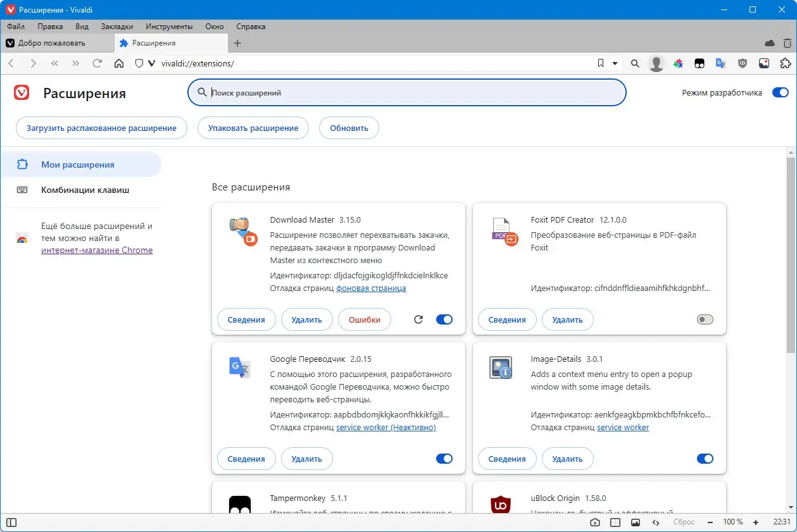Open the address bar search icon
The height and width of the screenshot is (532, 797).
pos(635,63)
